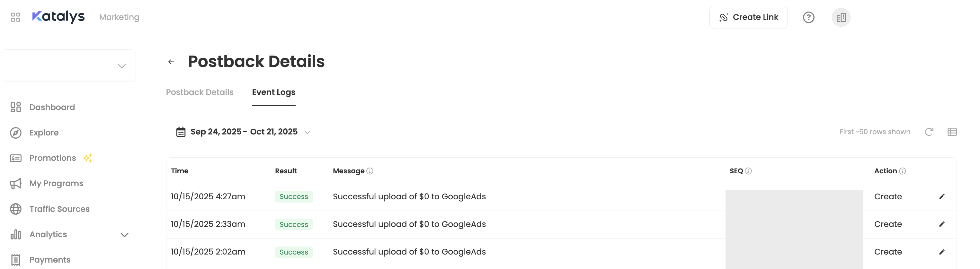Expand the Analytics menu chevron
Image resolution: width=980 pixels, height=269 pixels.
pos(124,235)
